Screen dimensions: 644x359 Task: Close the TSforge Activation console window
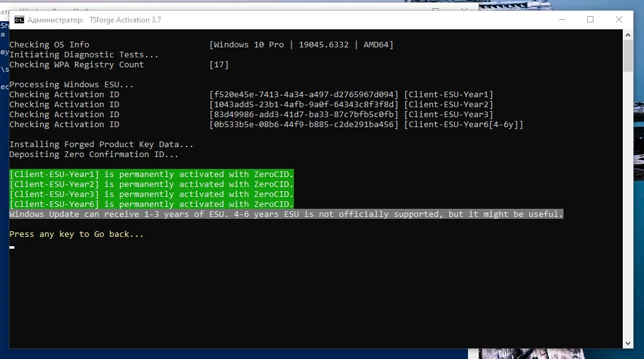tap(618, 20)
